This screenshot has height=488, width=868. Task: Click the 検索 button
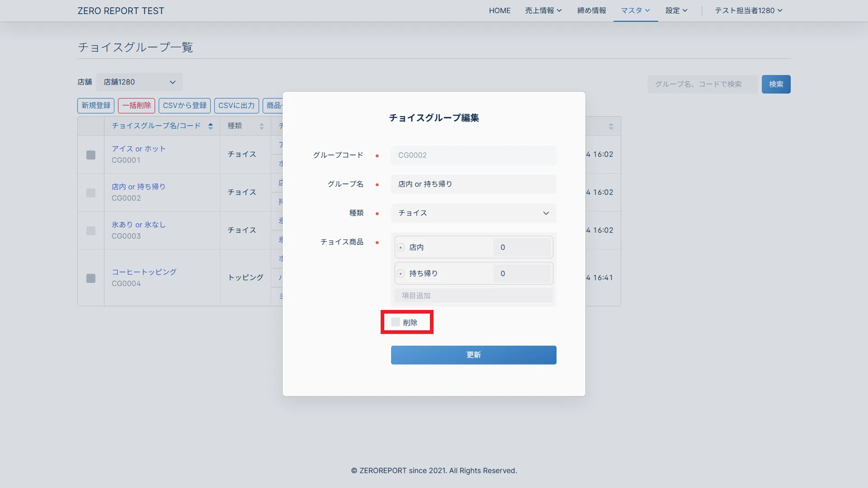[x=776, y=84]
